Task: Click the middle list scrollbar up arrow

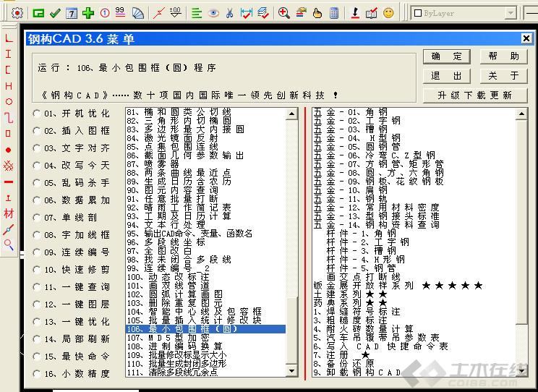Action: pos(291,113)
